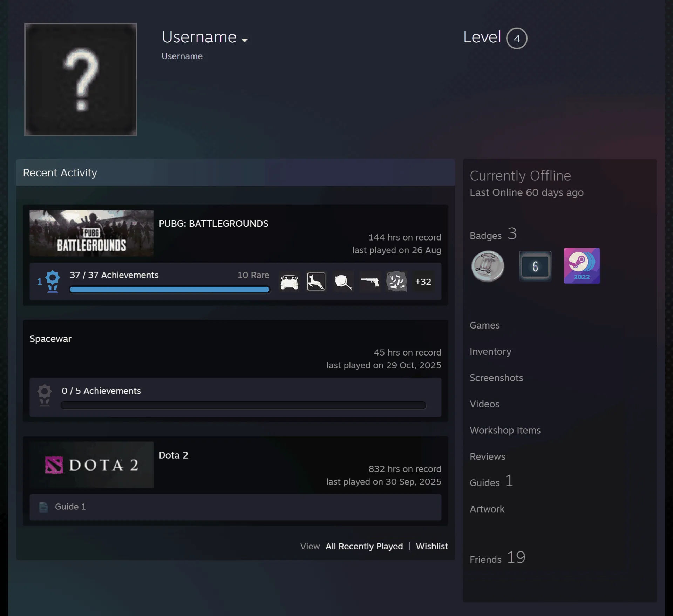This screenshot has width=673, height=616.
Task: Open the Artwork sidebar link
Action: tap(487, 509)
